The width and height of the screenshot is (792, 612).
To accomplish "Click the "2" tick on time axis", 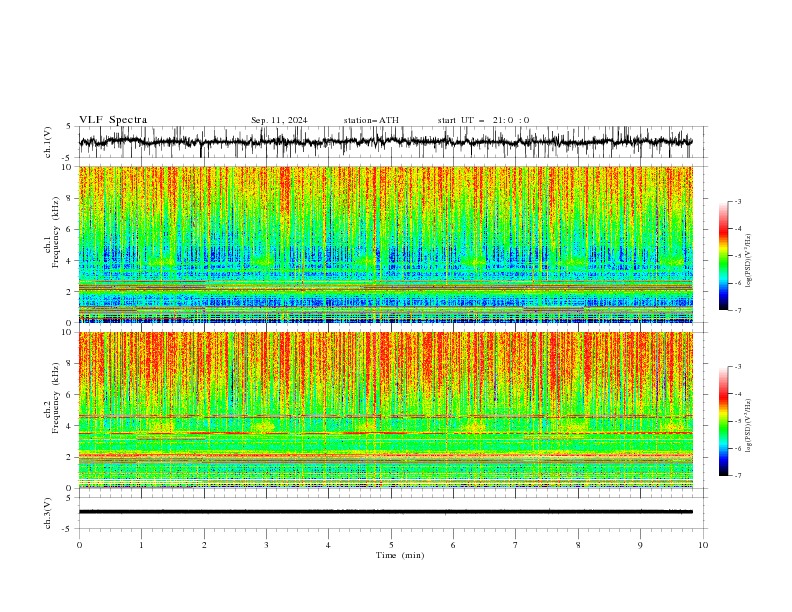I will click(204, 545).
